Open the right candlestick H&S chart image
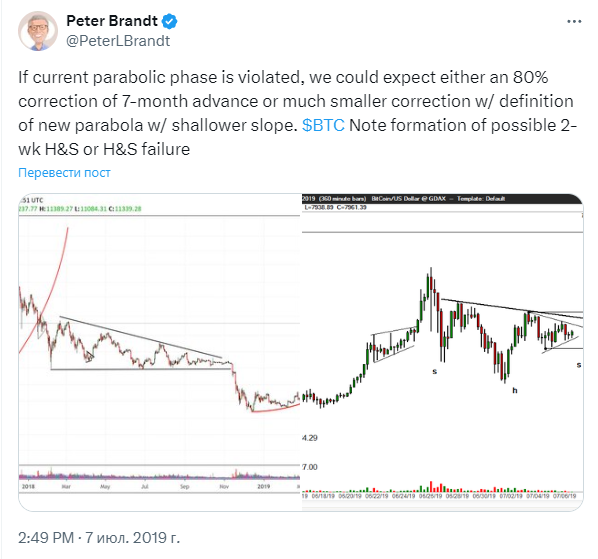Viewport: 598px width, 559px height. (442, 352)
